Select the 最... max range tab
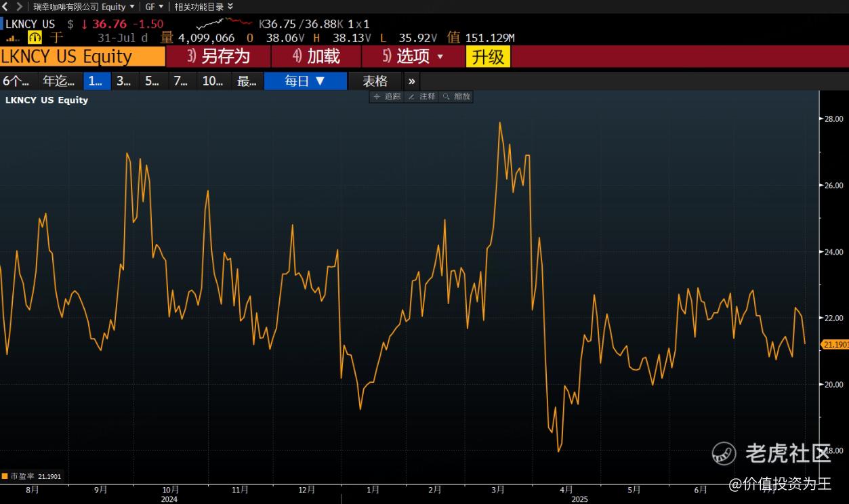Screen dimensions: 849x504 pos(247,81)
